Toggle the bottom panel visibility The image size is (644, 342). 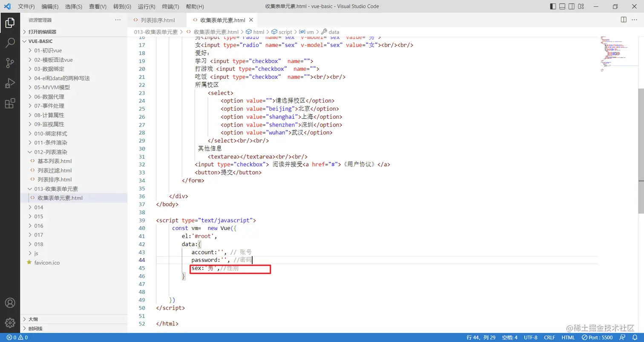coord(563,6)
